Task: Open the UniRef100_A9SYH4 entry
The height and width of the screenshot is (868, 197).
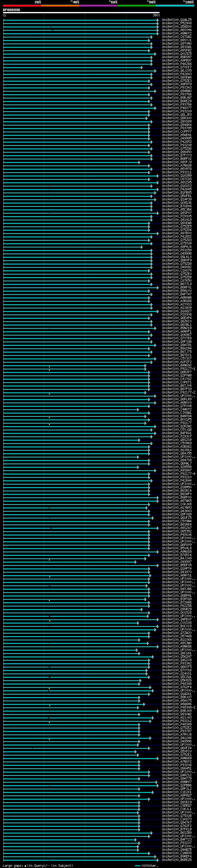Action: point(177,30)
